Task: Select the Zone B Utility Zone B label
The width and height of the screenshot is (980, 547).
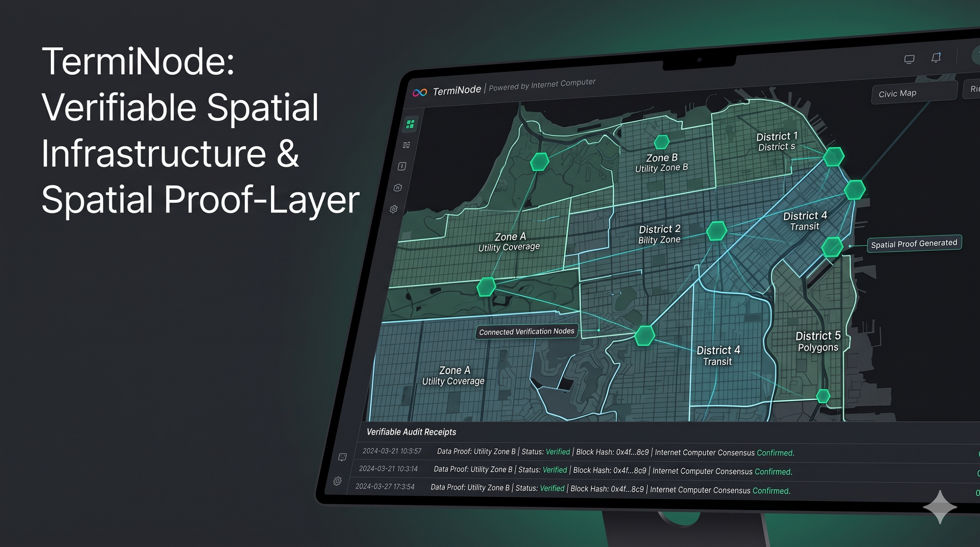Action: click(661, 163)
